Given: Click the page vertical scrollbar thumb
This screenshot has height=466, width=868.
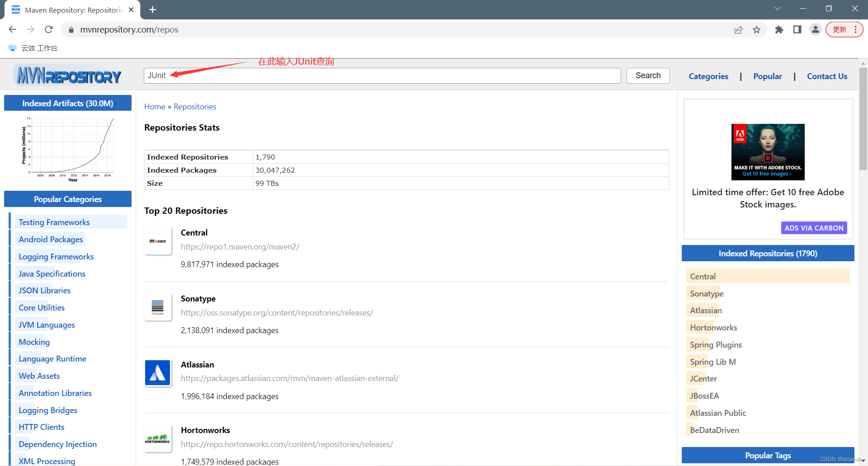Looking at the screenshot, I should (x=863, y=119).
